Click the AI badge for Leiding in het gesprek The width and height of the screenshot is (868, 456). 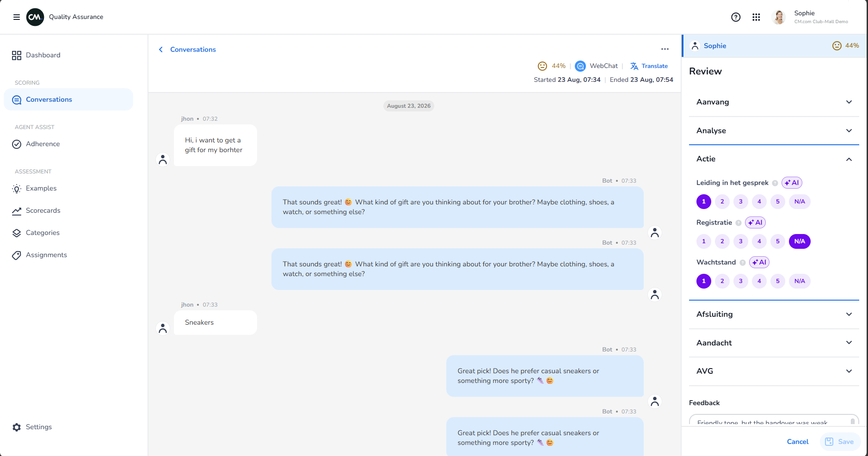coord(792,183)
